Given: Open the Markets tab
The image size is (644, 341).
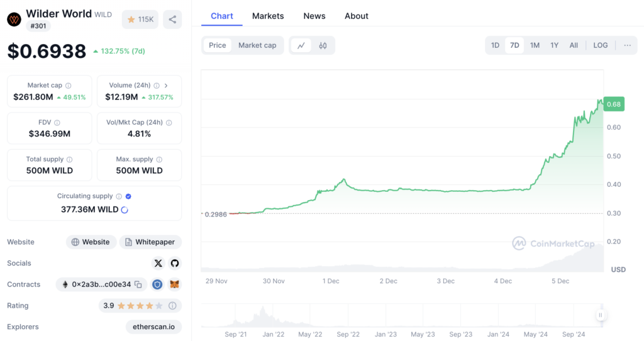Looking at the screenshot, I should coord(268,16).
